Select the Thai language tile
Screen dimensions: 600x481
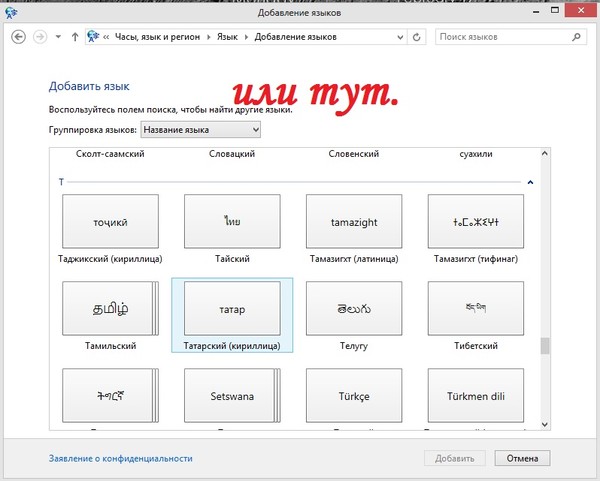232,222
